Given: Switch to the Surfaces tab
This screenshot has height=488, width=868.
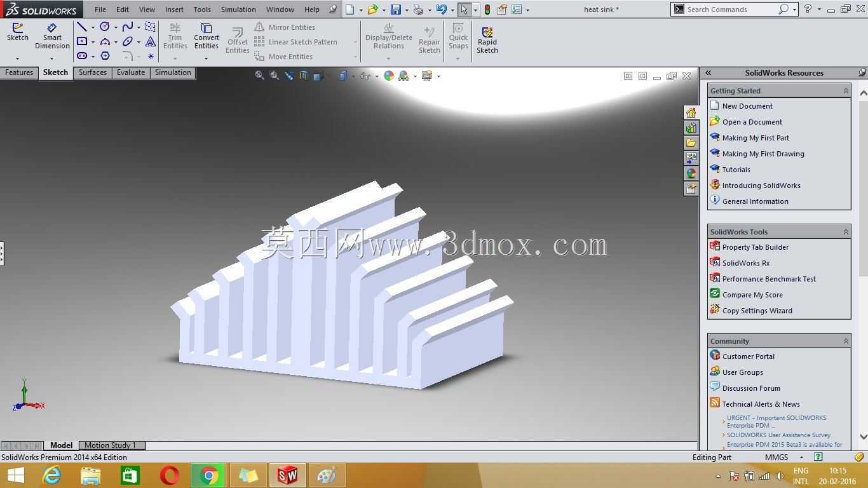Looking at the screenshot, I should (93, 72).
